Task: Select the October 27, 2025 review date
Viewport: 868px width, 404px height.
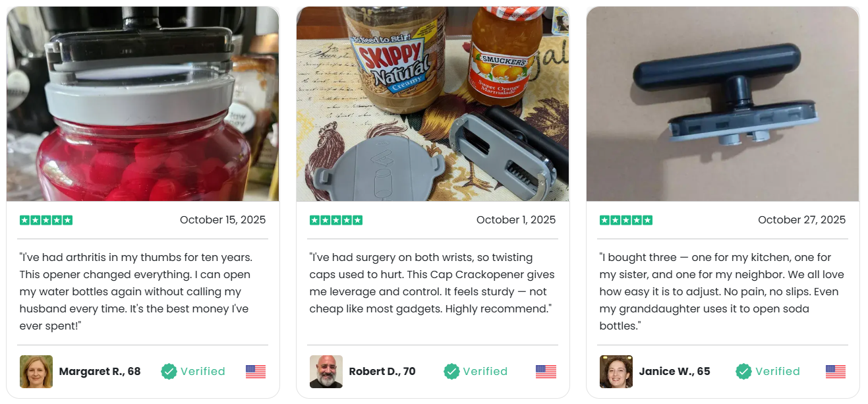Action: tap(801, 220)
